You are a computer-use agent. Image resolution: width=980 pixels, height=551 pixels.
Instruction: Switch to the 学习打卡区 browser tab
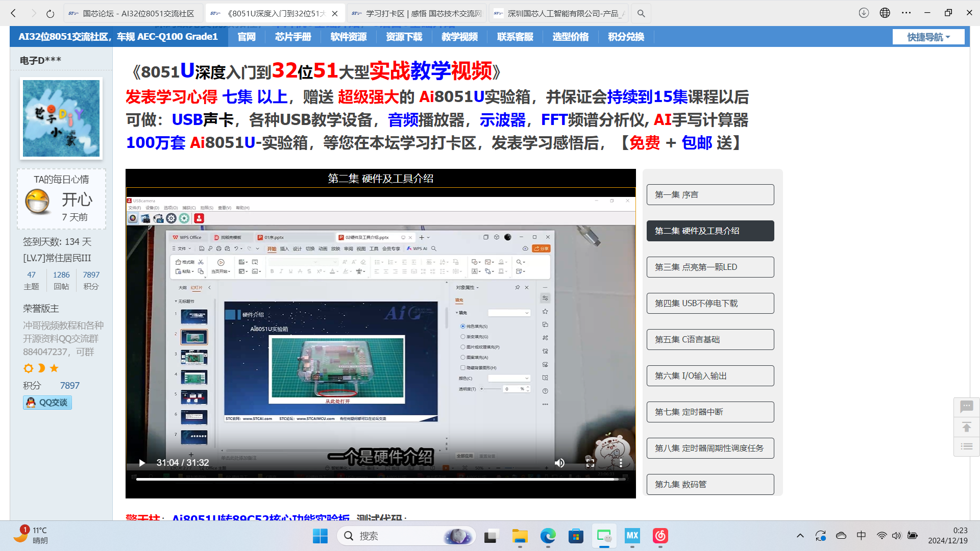tap(417, 13)
